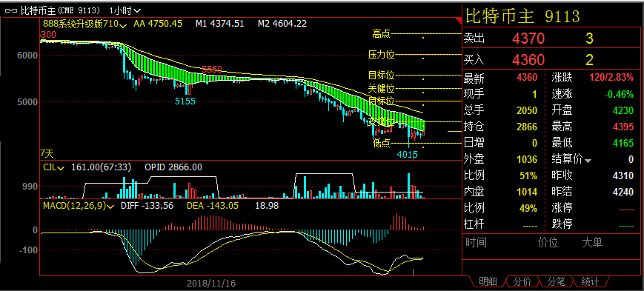The width and height of the screenshot is (644, 291).
Task: Click the 时间 column header
Action: pos(476,243)
